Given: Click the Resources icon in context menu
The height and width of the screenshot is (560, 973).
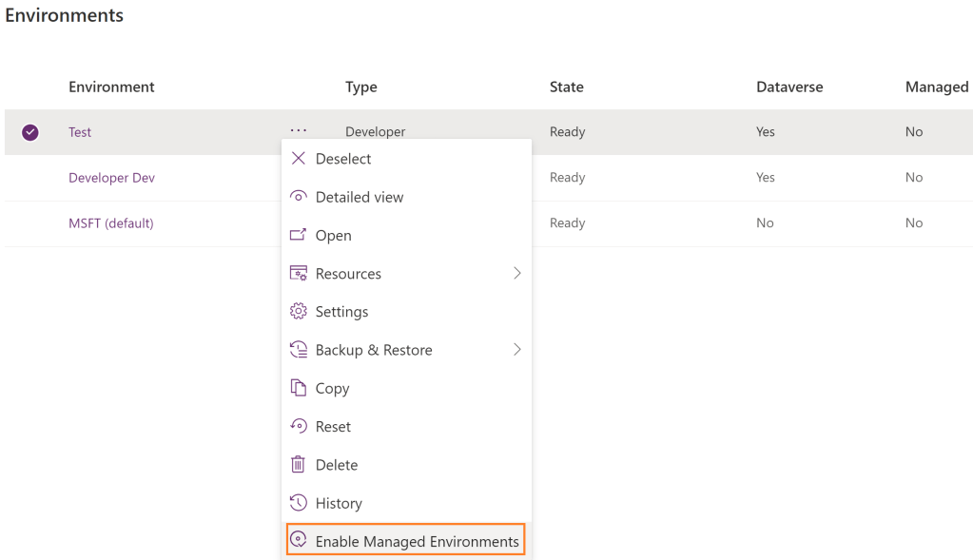Looking at the screenshot, I should [x=298, y=274].
